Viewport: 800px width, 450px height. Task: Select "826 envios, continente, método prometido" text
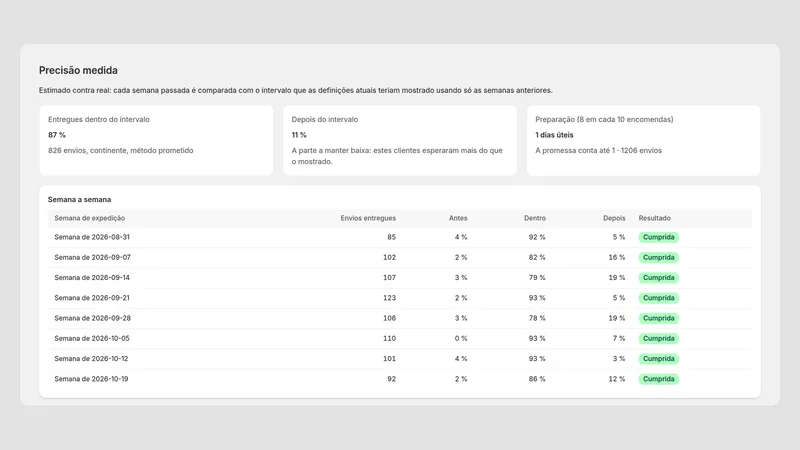pyautogui.click(x=120, y=151)
